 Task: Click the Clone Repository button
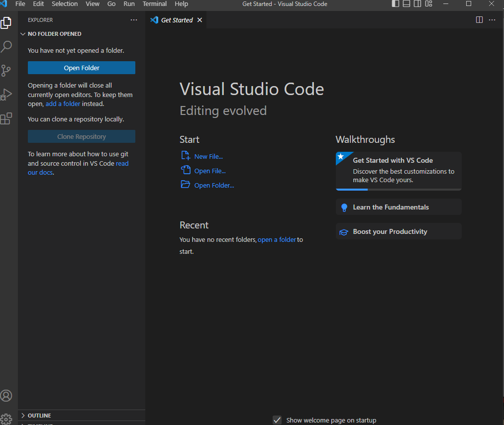pyautogui.click(x=82, y=137)
